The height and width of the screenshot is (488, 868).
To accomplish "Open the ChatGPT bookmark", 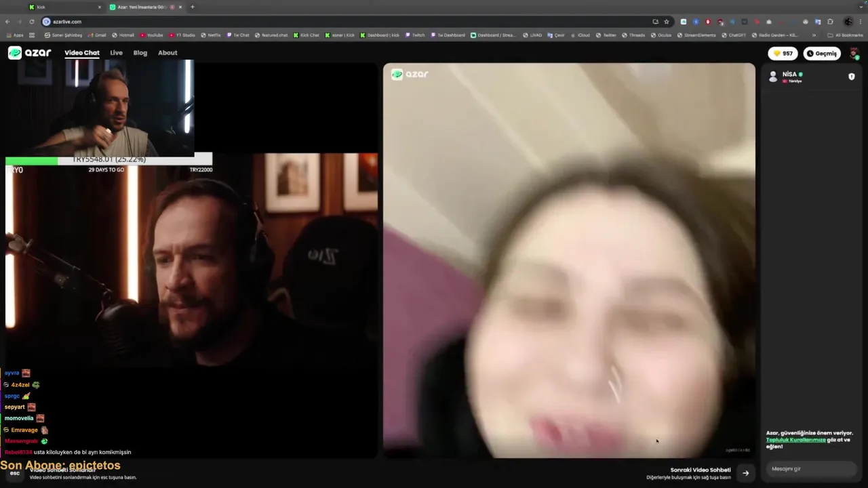I will click(734, 35).
